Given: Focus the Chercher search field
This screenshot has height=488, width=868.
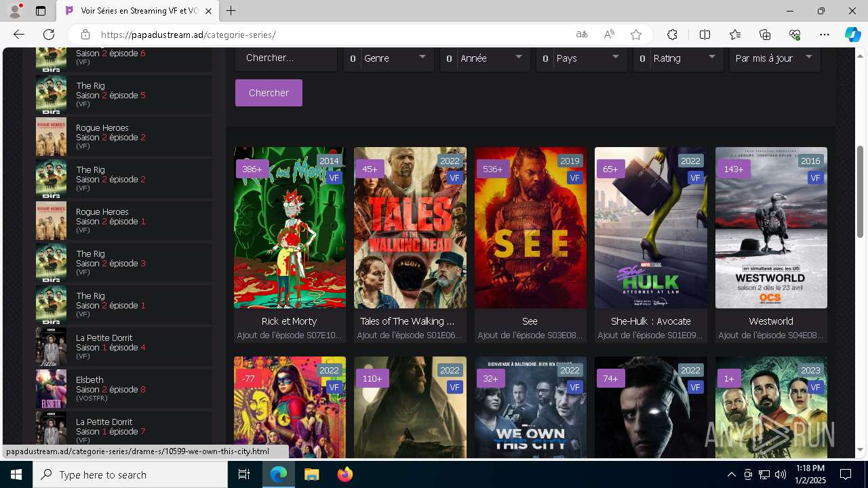Looking at the screenshot, I should (x=286, y=58).
